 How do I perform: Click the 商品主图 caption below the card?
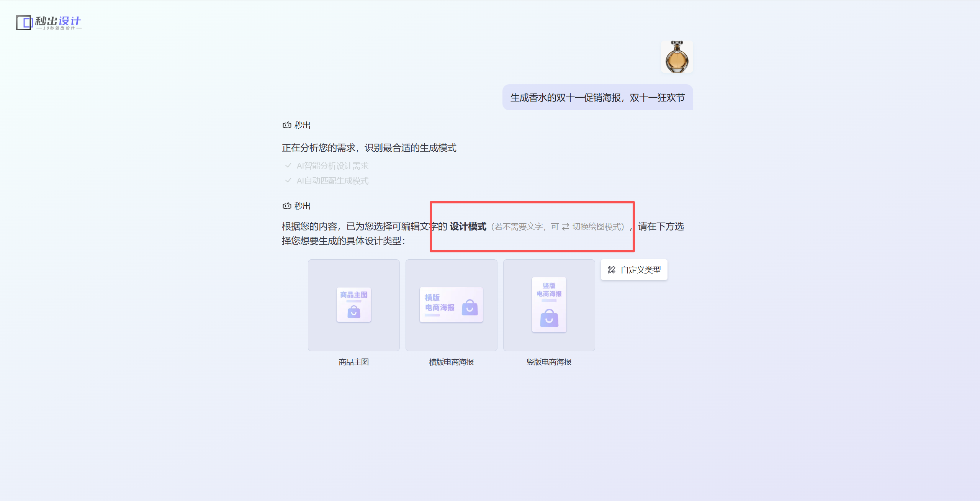coord(353,362)
